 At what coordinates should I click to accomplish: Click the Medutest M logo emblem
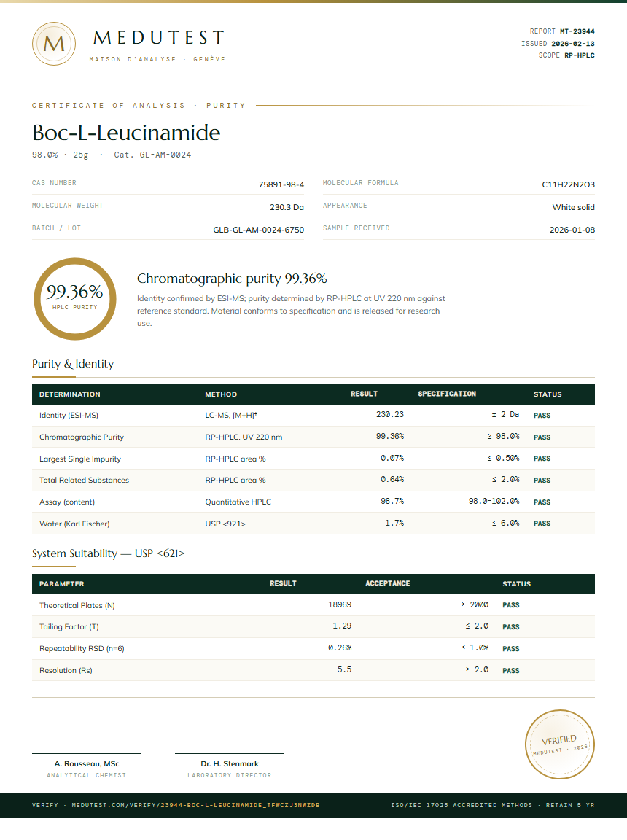coord(53,44)
